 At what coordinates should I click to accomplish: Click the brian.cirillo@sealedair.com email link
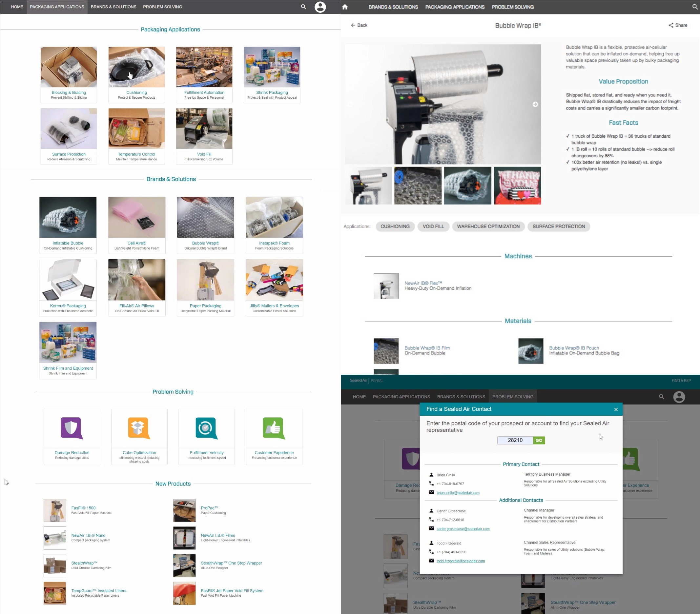(x=458, y=493)
